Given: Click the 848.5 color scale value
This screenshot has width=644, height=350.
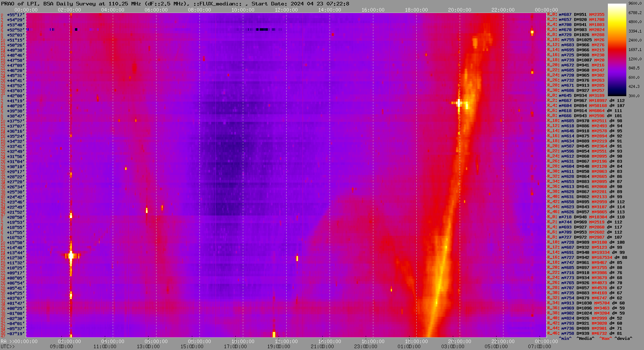Looking at the screenshot, I should [634, 68].
